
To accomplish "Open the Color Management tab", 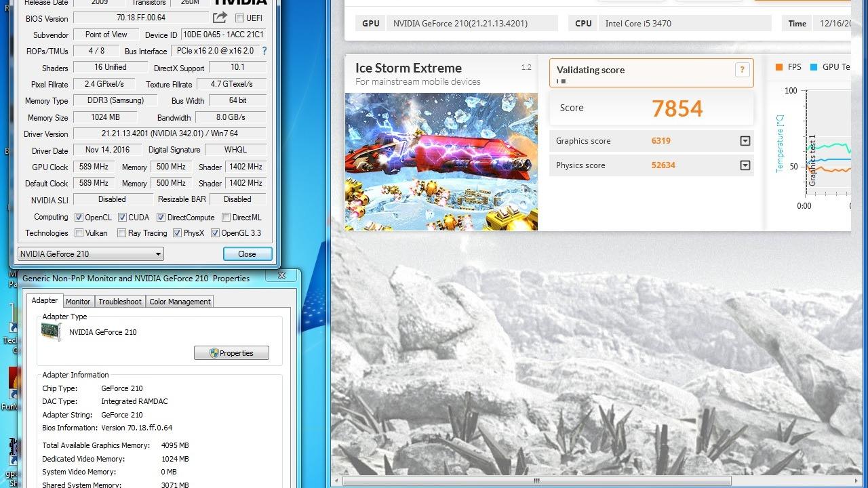I will pyautogui.click(x=180, y=302).
